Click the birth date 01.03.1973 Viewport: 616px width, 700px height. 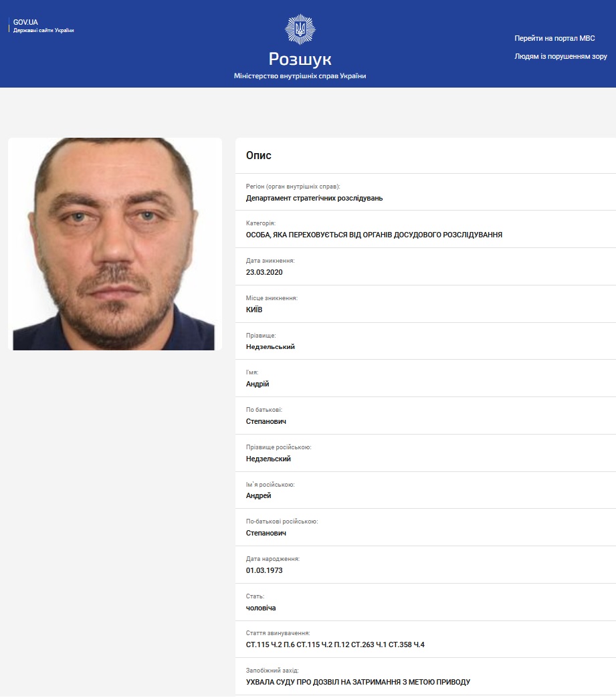point(264,570)
